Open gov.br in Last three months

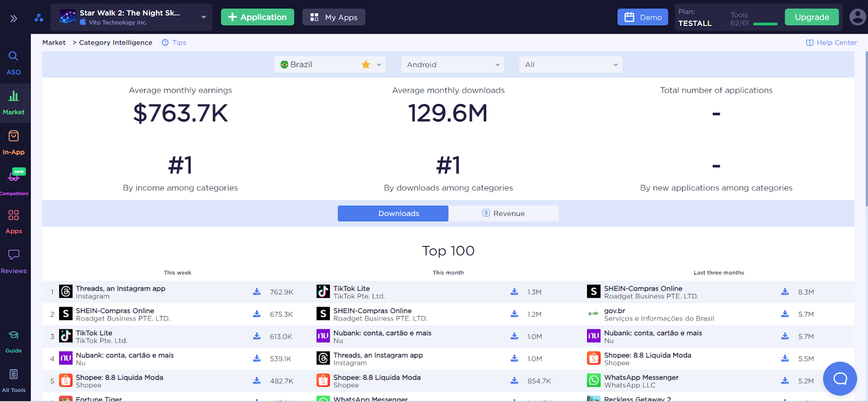coord(615,311)
